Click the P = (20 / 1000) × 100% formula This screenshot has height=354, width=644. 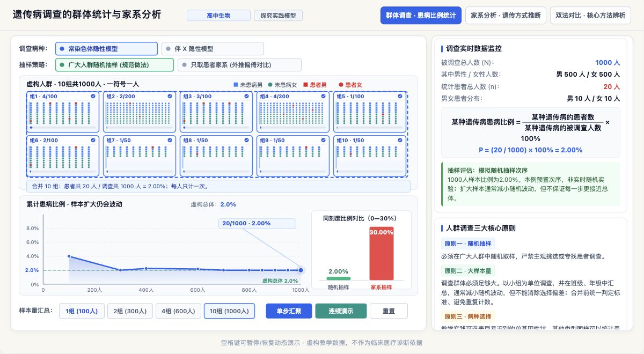point(530,150)
